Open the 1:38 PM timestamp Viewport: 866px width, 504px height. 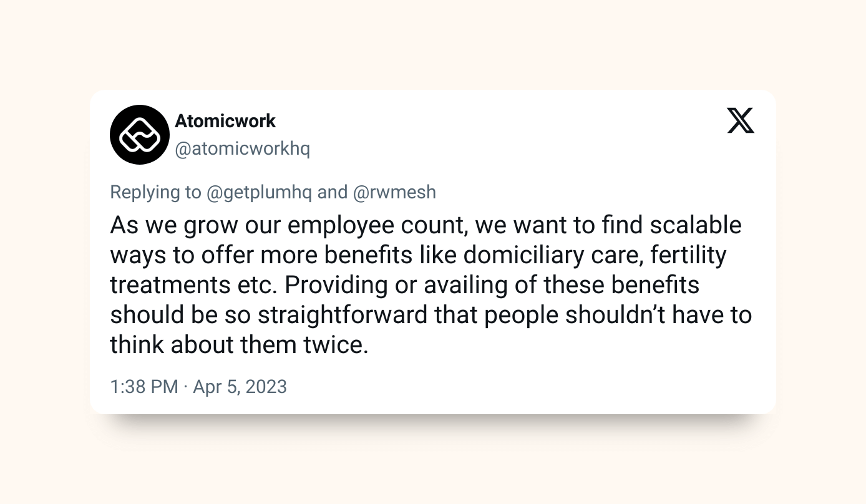[x=144, y=387]
